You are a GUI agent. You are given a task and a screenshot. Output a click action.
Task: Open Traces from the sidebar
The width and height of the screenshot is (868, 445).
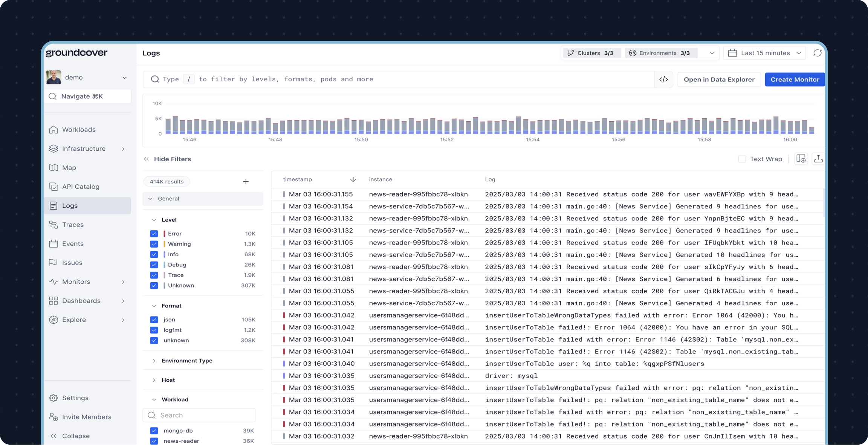72,224
